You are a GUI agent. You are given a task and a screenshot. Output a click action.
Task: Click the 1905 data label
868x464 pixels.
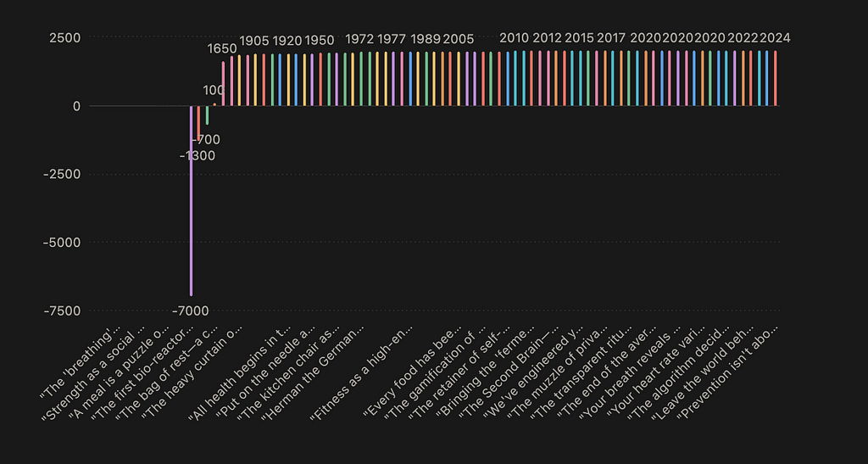[254, 40]
